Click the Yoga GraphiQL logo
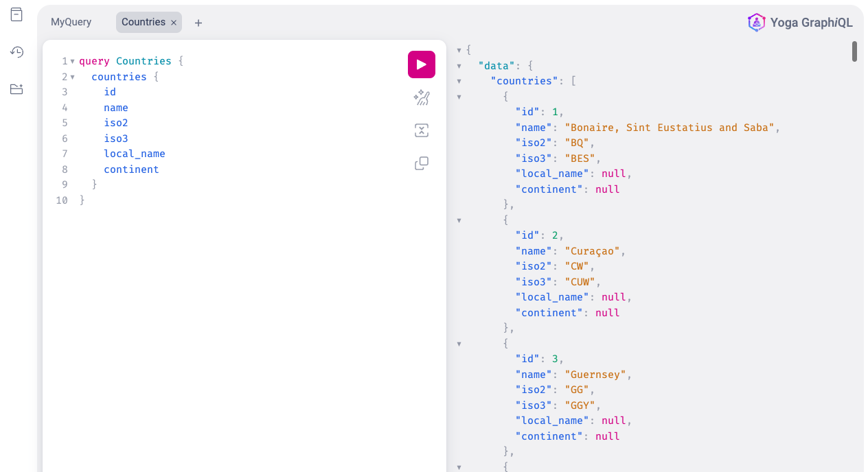 click(x=800, y=23)
